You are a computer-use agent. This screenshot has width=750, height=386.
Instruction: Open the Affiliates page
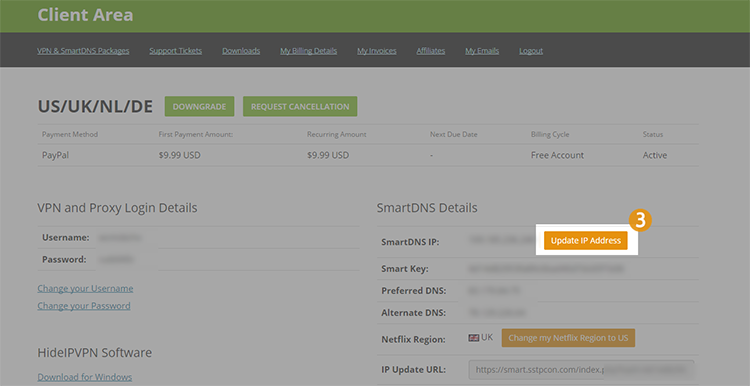point(430,51)
